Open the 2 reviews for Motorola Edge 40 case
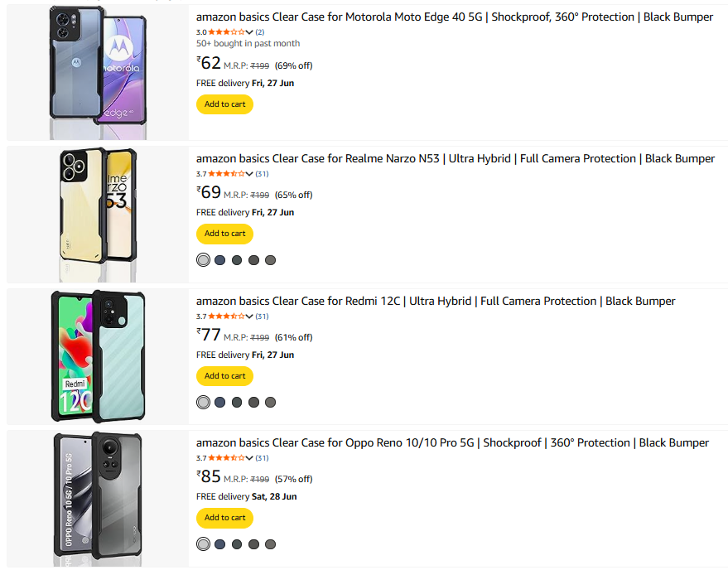The width and height of the screenshot is (728, 570). [x=260, y=32]
